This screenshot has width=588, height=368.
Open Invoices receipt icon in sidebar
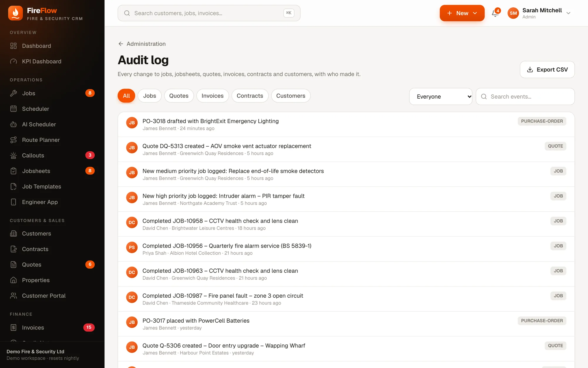[14, 328]
